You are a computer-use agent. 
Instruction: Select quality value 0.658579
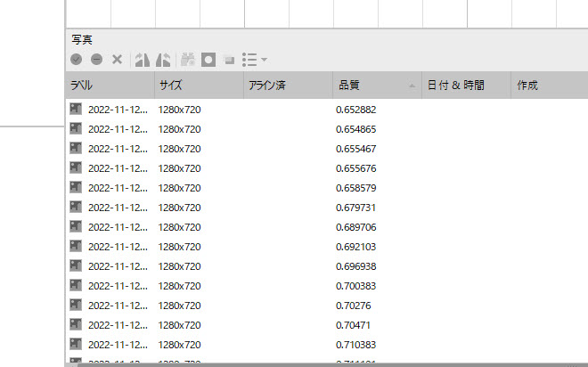pos(355,188)
